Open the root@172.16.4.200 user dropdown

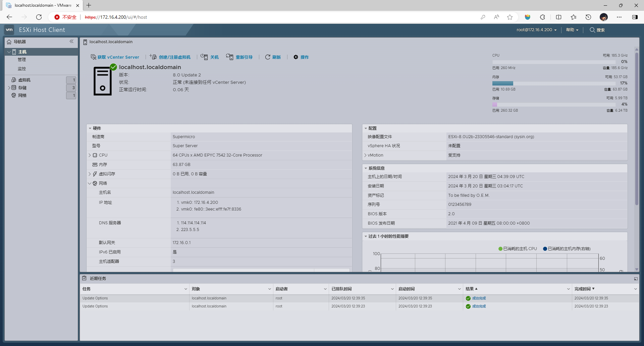(x=536, y=30)
